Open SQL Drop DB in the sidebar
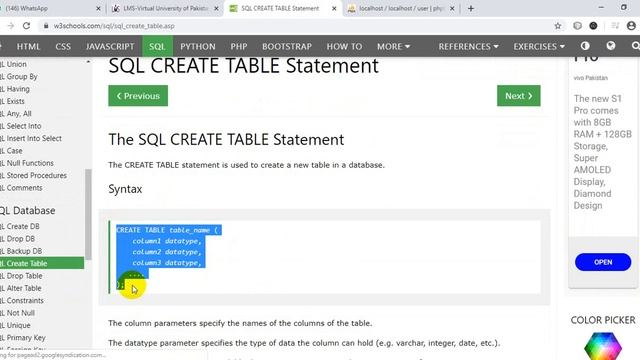 coord(41,238)
